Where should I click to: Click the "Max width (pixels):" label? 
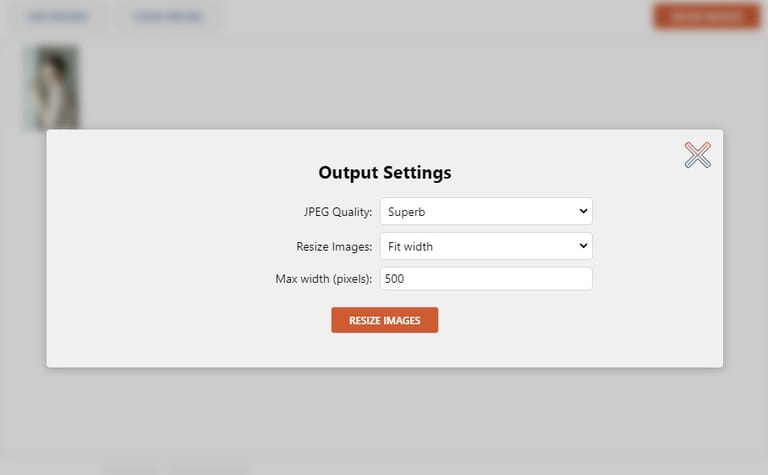point(323,279)
